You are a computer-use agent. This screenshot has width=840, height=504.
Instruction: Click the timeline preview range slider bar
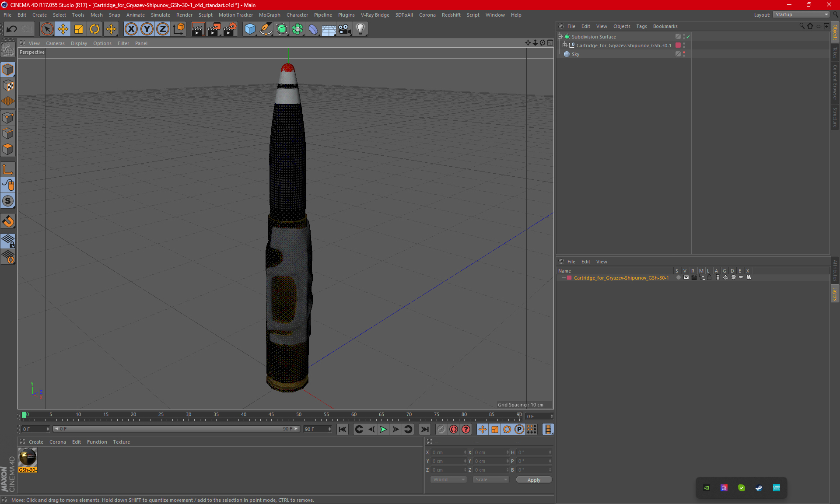click(x=176, y=429)
